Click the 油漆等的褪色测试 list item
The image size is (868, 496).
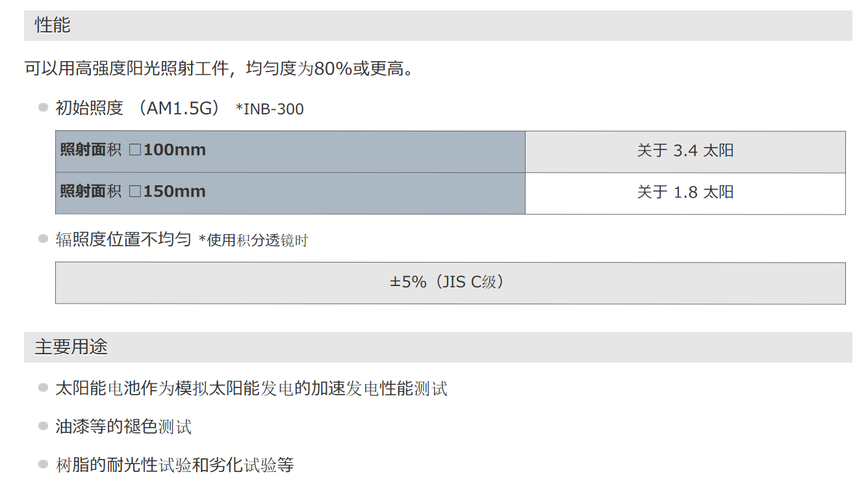click(x=123, y=427)
